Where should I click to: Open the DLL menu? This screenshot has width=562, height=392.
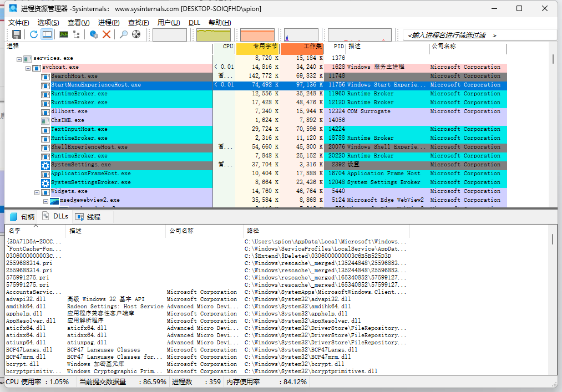(195, 23)
